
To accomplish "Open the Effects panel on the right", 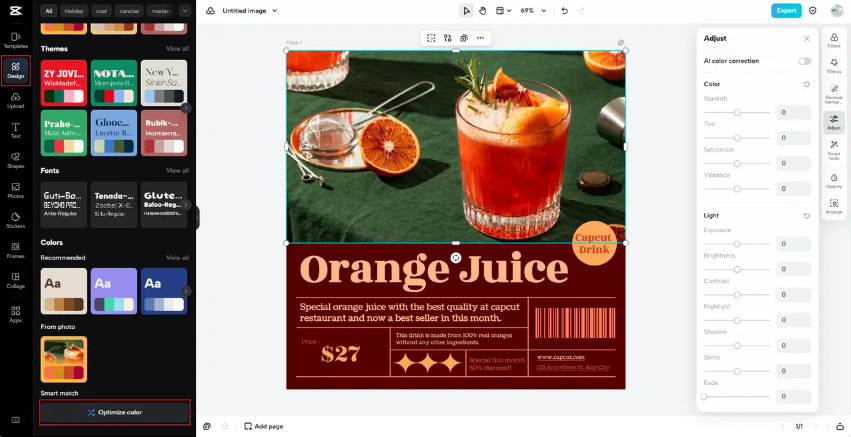I will coord(834,66).
